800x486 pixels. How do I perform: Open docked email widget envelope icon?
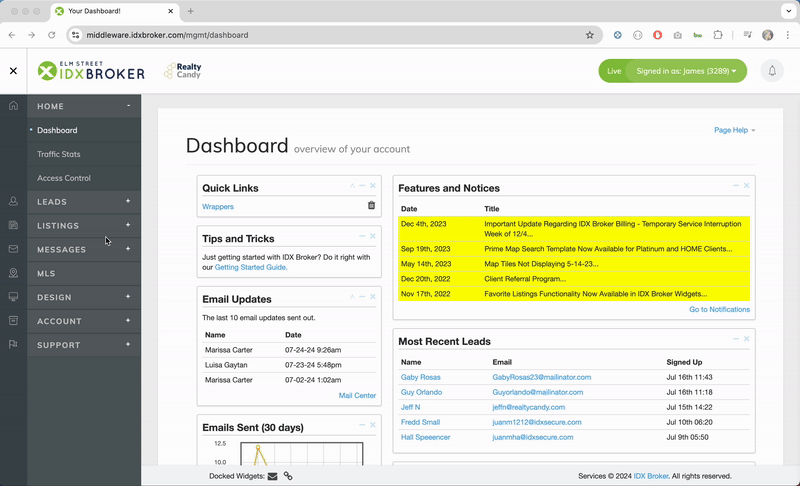click(x=272, y=476)
